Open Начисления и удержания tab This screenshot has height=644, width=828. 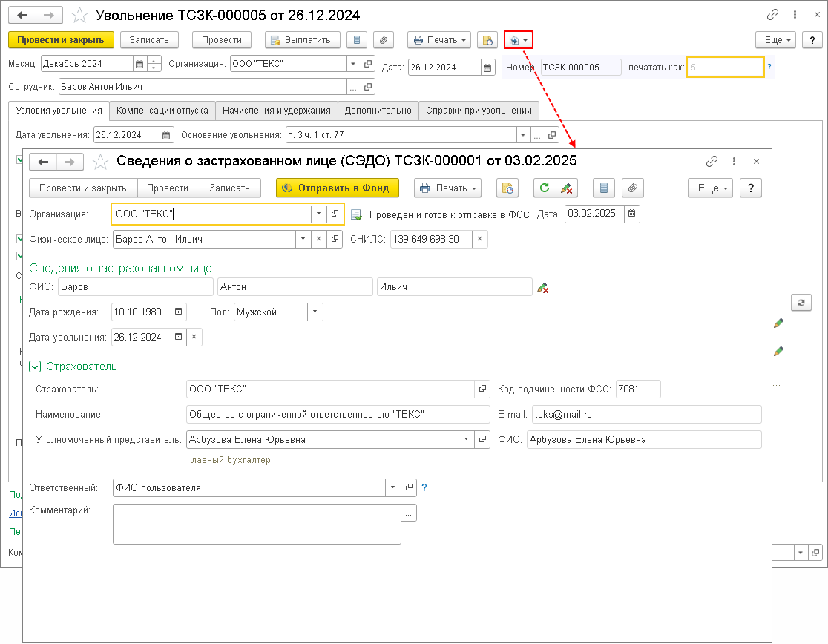tap(276, 111)
